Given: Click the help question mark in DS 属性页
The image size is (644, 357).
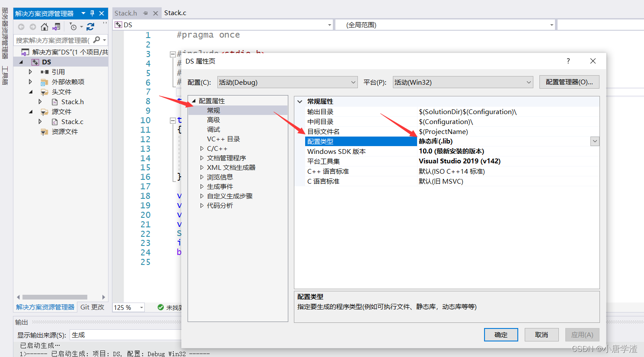Looking at the screenshot, I should point(568,61).
